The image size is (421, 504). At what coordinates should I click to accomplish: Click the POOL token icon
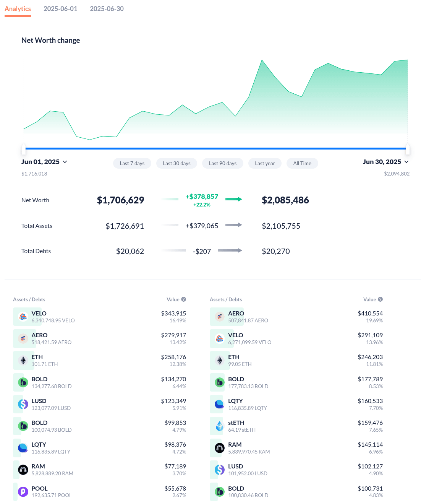23,492
